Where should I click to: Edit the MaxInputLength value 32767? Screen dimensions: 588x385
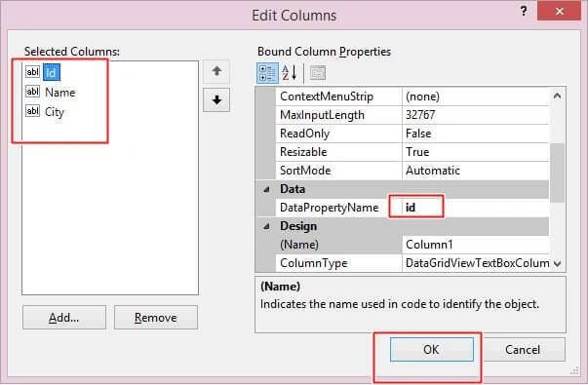click(x=476, y=115)
